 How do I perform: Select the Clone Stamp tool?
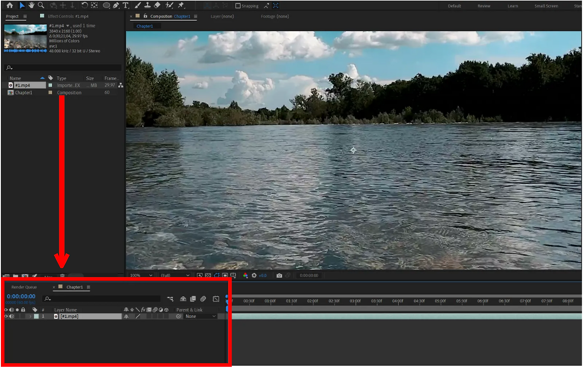pyautogui.click(x=147, y=6)
